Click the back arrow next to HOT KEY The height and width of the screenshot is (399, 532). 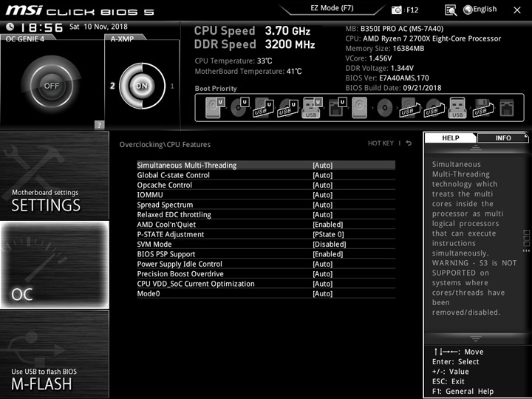click(409, 143)
